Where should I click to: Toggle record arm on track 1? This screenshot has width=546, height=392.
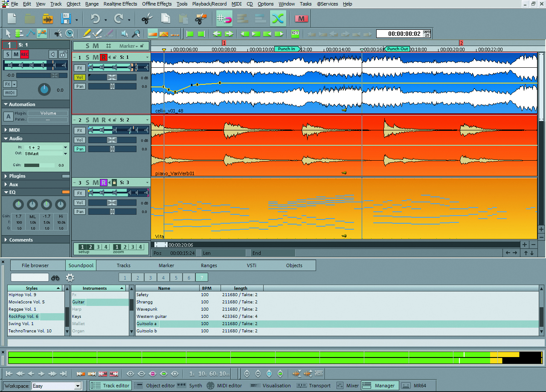click(104, 58)
